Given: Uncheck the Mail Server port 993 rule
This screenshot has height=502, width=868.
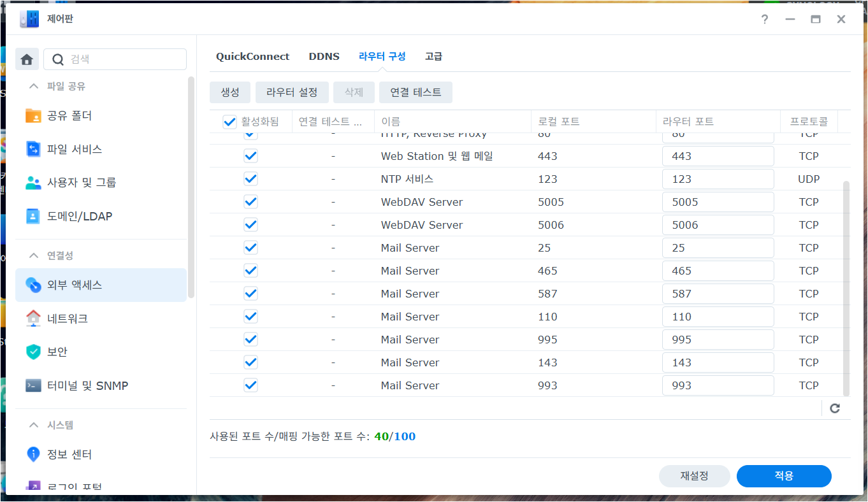Looking at the screenshot, I should pyautogui.click(x=250, y=385).
